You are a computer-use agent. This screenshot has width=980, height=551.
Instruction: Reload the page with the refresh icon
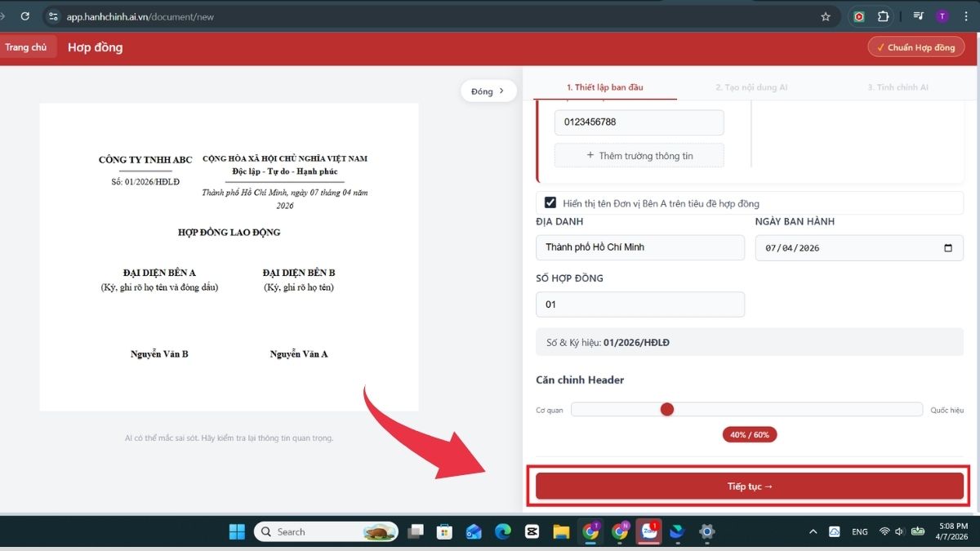tap(25, 16)
